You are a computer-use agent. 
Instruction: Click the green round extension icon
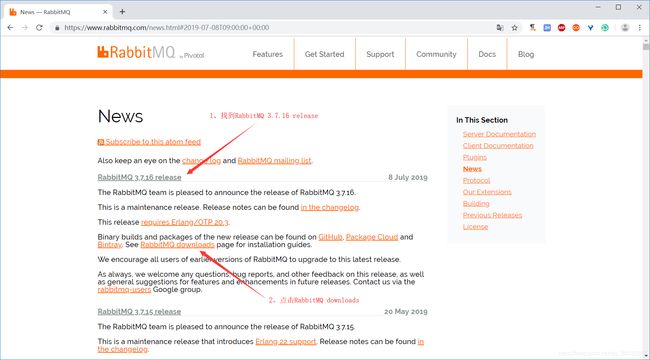click(x=605, y=28)
